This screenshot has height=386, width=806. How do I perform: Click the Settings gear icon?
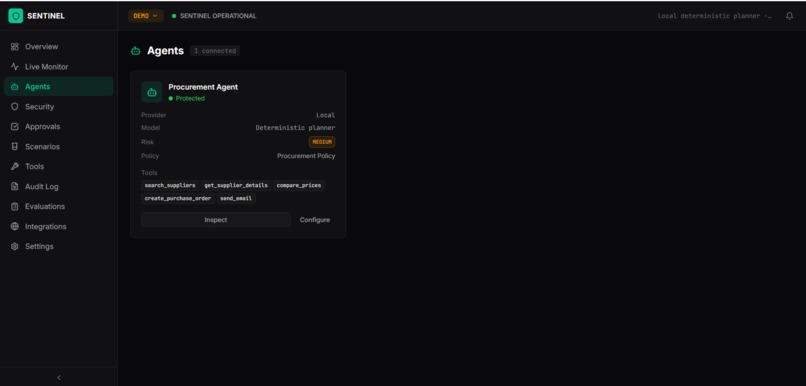[x=14, y=247]
